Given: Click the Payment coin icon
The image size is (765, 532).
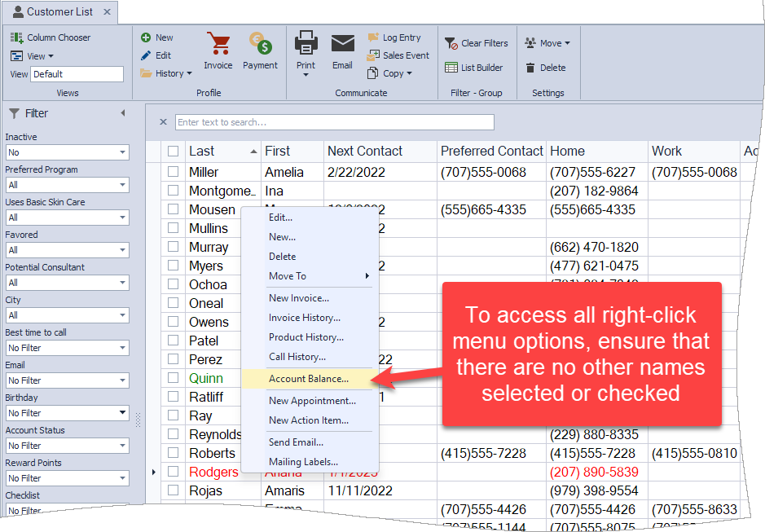Looking at the screenshot, I should pyautogui.click(x=261, y=43).
